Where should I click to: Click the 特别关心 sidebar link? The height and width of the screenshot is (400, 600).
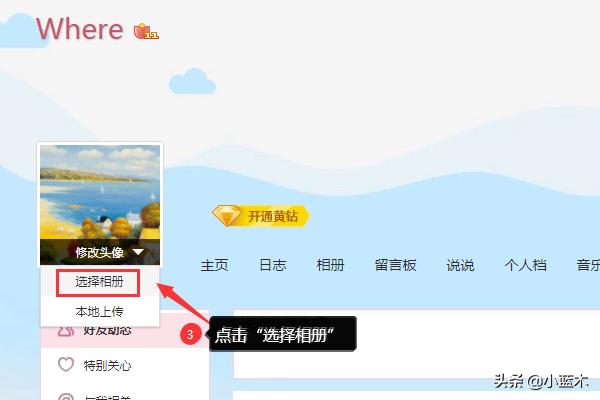tap(108, 365)
